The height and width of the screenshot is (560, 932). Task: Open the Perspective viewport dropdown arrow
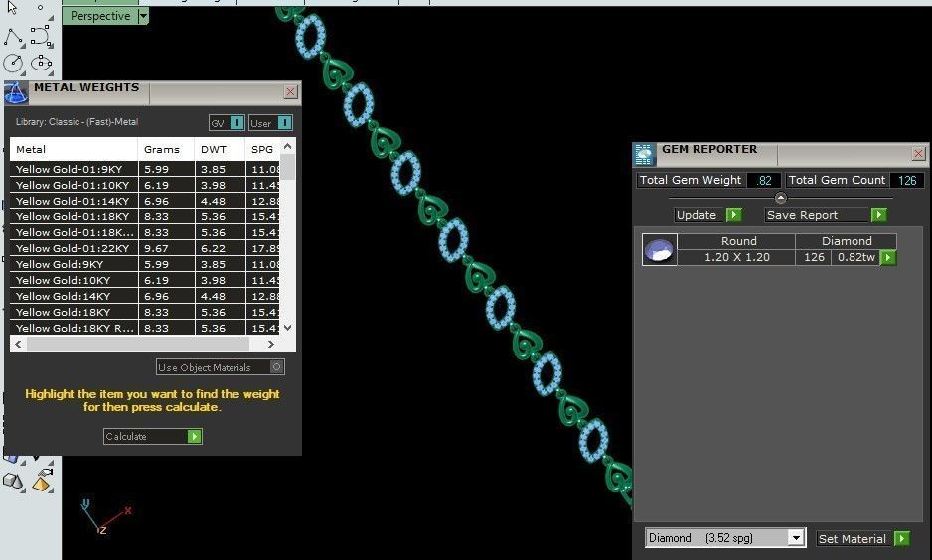tap(143, 16)
